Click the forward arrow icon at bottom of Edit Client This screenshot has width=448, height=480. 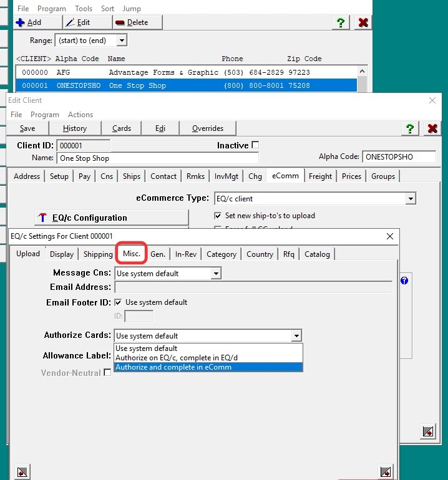[428, 431]
